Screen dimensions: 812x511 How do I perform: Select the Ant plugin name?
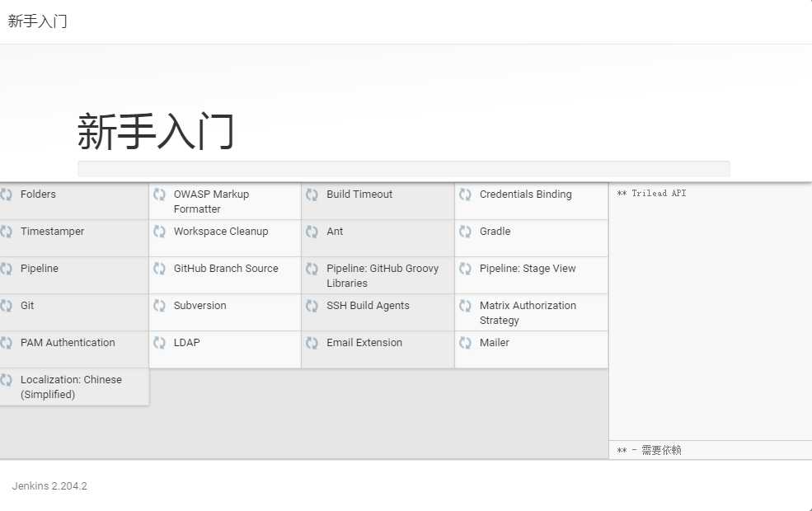pyautogui.click(x=335, y=232)
